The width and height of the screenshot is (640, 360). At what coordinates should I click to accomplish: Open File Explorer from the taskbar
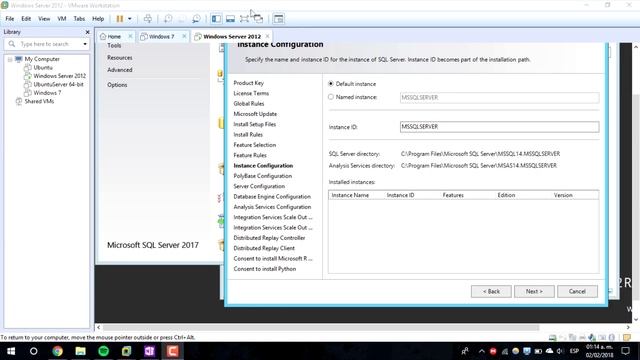point(80,351)
